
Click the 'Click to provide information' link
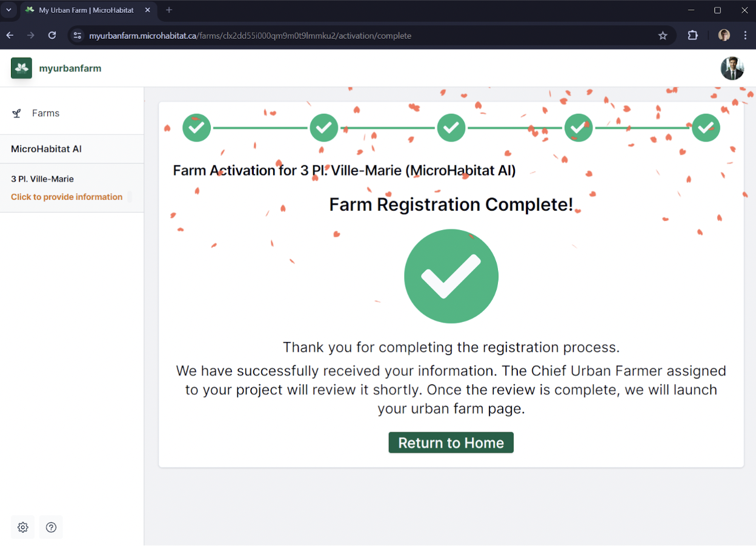[x=67, y=197]
